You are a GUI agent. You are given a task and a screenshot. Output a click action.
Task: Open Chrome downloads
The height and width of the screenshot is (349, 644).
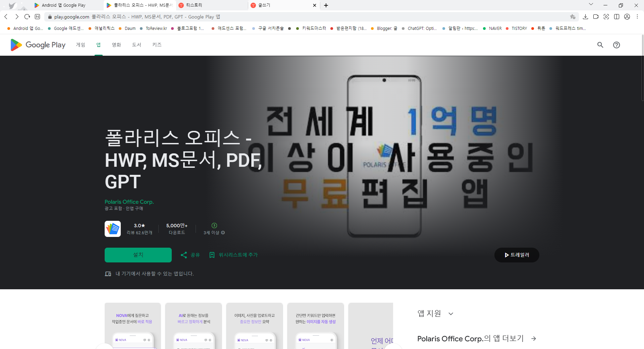click(x=586, y=16)
